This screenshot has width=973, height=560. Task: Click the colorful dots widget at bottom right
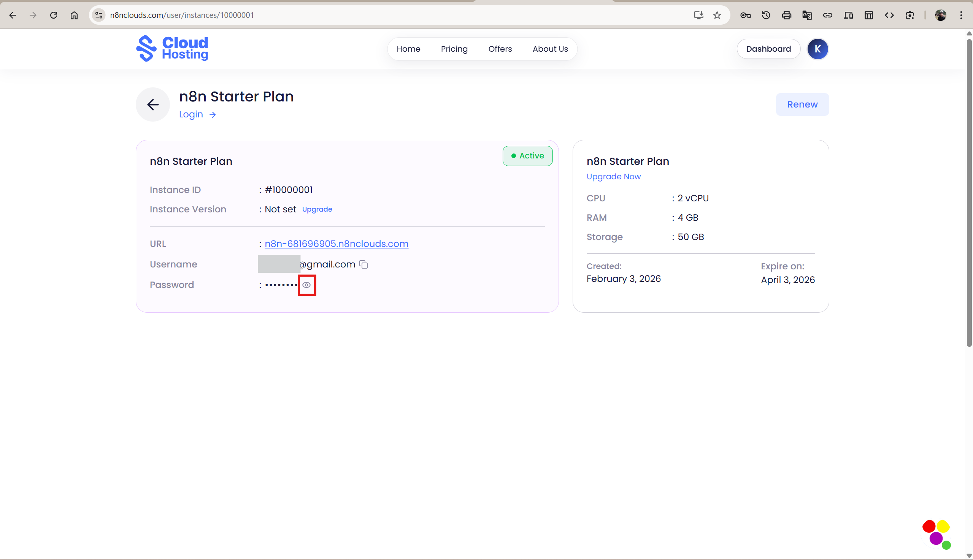pos(936,535)
